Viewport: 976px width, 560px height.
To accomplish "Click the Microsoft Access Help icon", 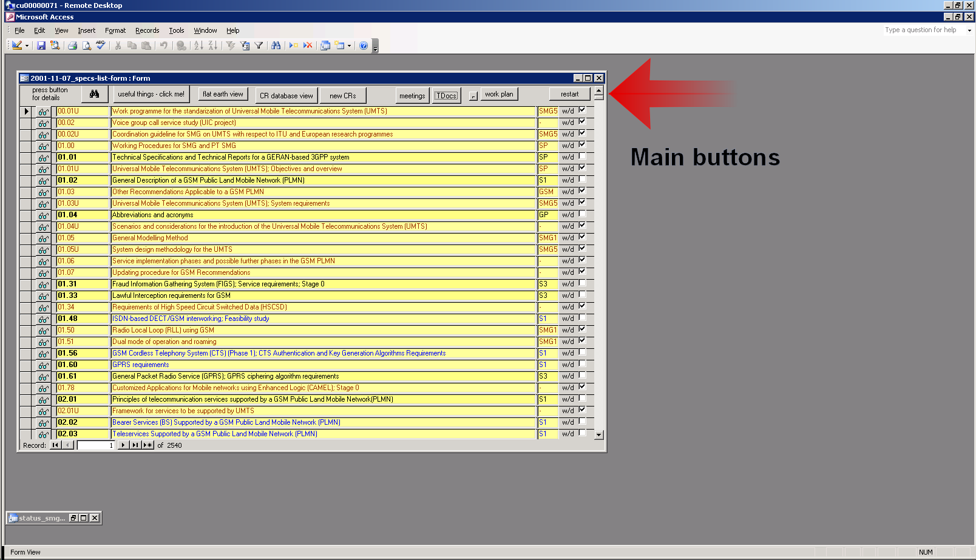I will click(x=364, y=46).
